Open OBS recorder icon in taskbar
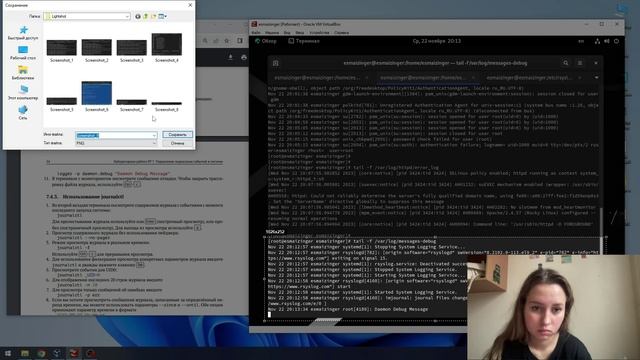640x360 pixels. pos(91,353)
